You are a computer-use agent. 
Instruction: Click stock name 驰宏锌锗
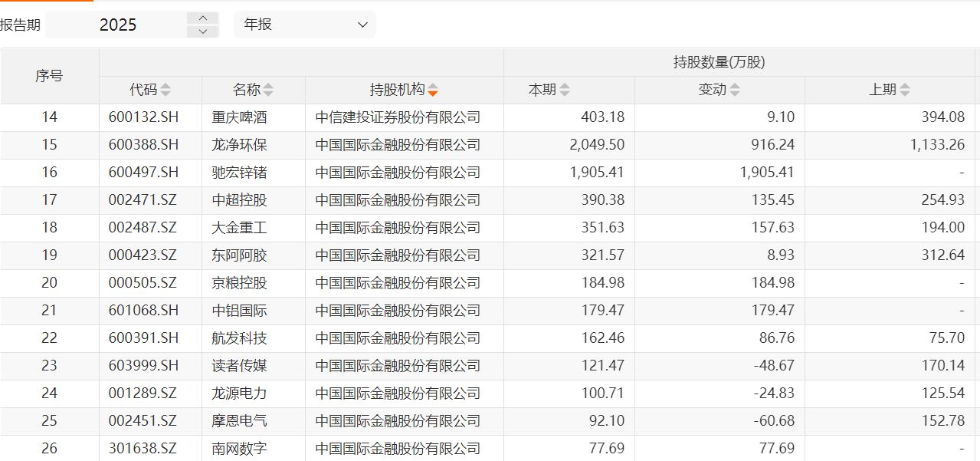pos(239,173)
